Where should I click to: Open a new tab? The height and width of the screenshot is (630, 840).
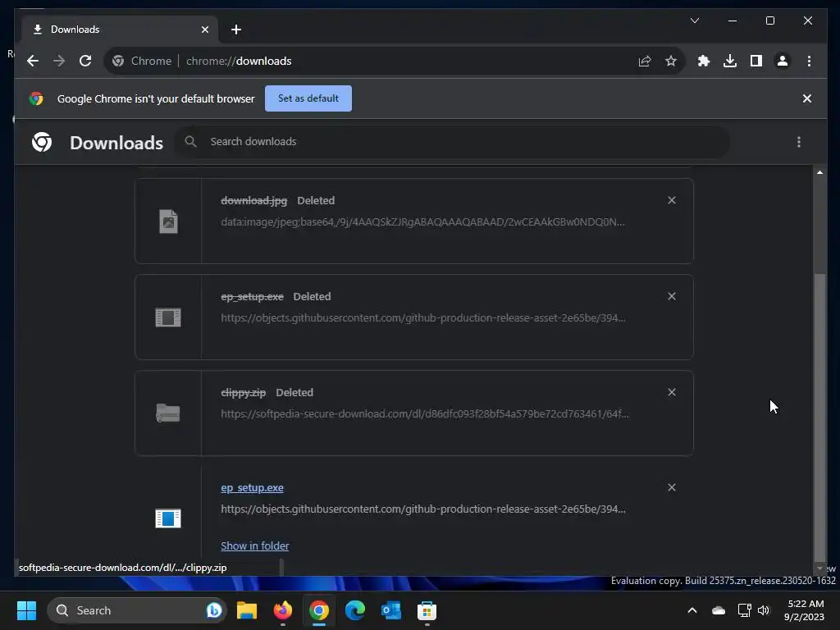(236, 30)
